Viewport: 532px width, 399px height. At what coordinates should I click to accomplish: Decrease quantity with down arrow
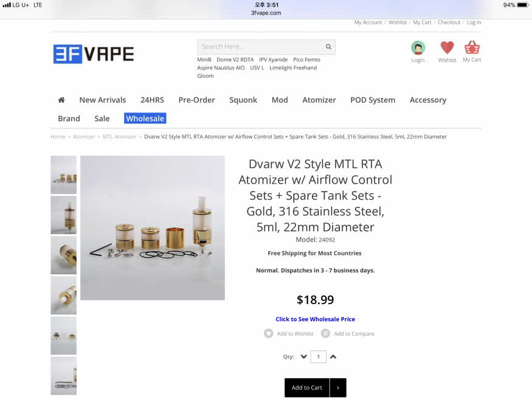tap(303, 357)
